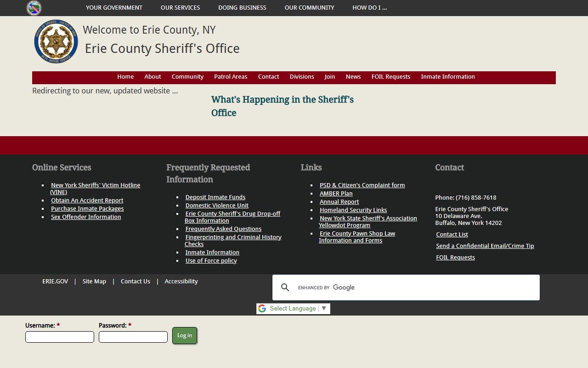Open PSD & Citizen's Complaint form link
Image resolution: width=588 pixels, height=368 pixels.
tap(362, 185)
